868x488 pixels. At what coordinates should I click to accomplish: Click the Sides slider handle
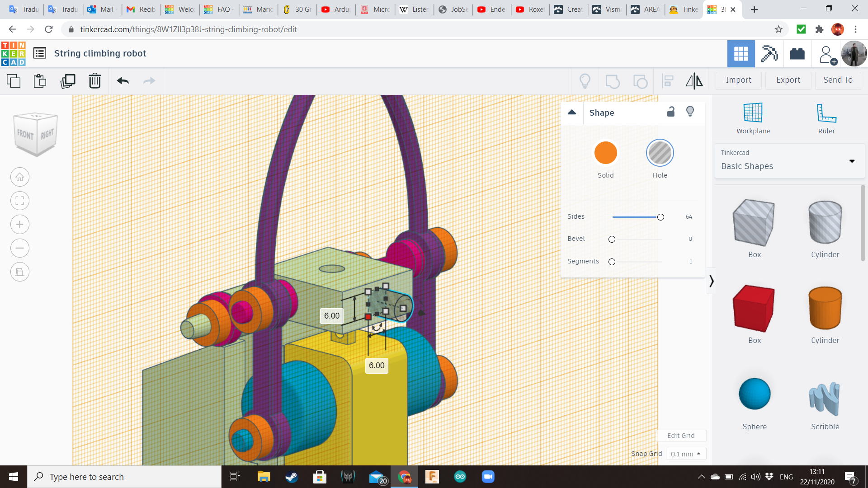tap(660, 217)
